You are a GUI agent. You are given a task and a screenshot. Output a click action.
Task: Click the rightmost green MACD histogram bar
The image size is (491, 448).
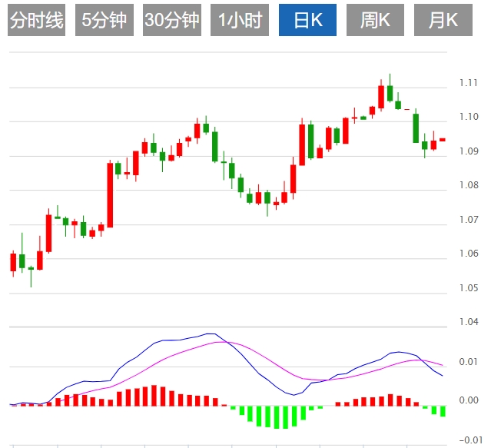443,411
